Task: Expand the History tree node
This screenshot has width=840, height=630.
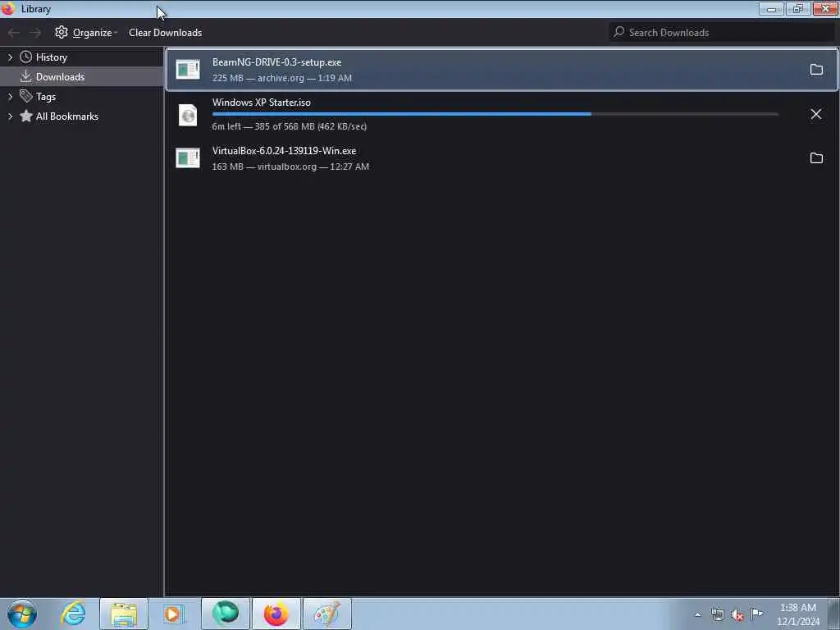Action: [10, 57]
